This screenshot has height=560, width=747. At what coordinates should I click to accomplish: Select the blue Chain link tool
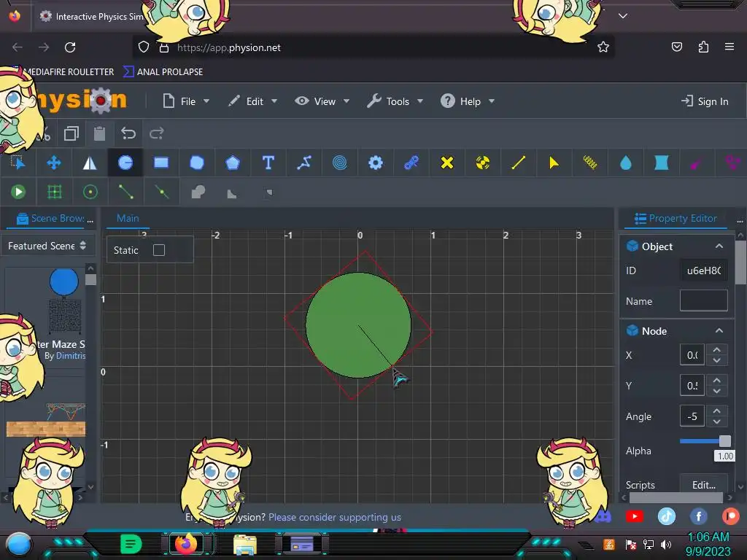point(411,163)
